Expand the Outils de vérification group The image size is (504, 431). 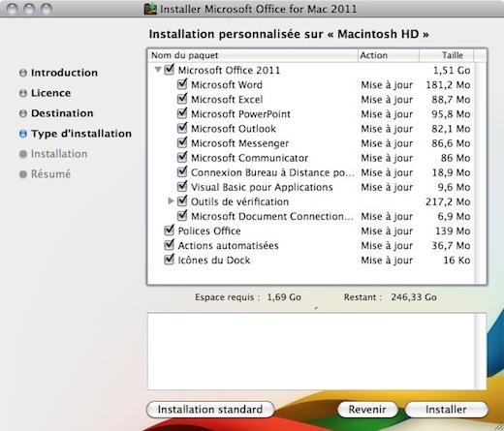[x=171, y=201]
